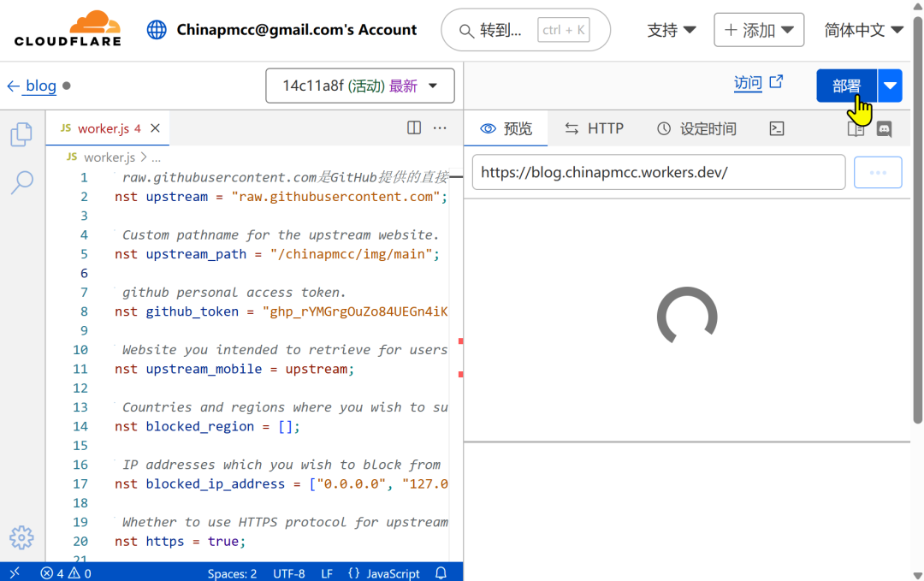924x581 pixels.
Task: Open the documentation book icon
Action: (x=855, y=129)
